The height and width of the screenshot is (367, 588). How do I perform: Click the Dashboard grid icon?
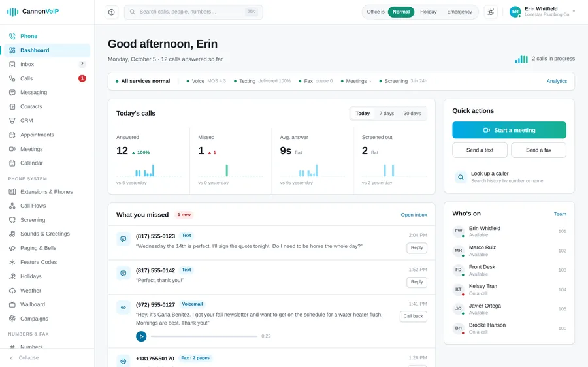(x=12, y=50)
